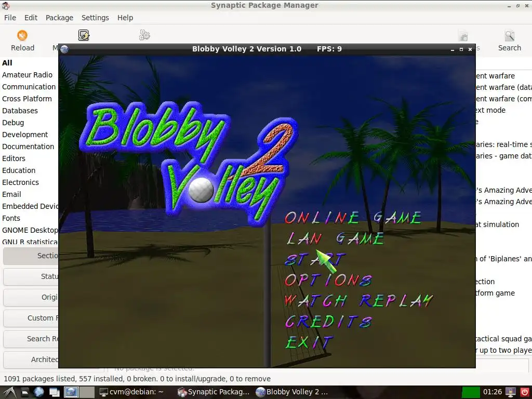The image size is (532, 399).
Task: Switch to first workspace in pager
Action: point(72,392)
